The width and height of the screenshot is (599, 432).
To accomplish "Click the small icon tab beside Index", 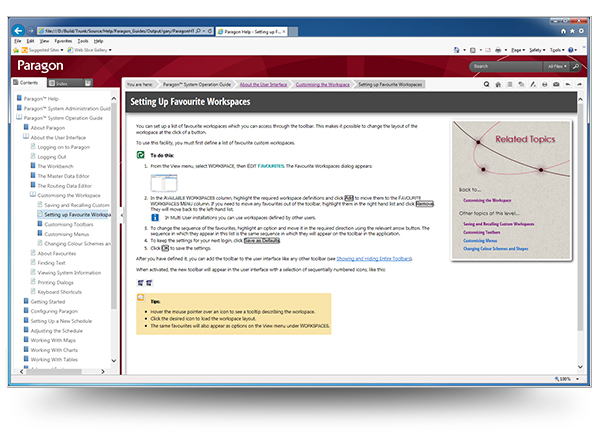I will [88, 83].
